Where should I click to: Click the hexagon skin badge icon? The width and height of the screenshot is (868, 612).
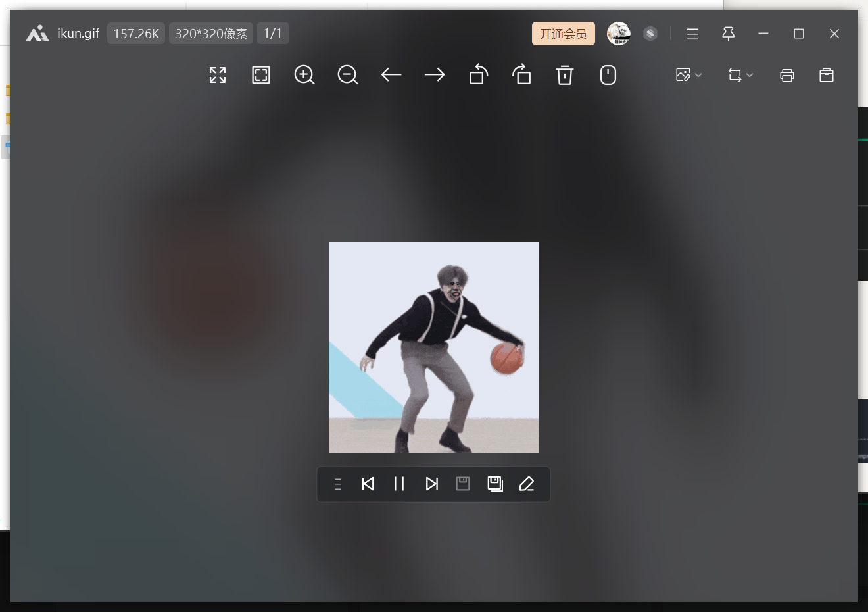point(650,34)
